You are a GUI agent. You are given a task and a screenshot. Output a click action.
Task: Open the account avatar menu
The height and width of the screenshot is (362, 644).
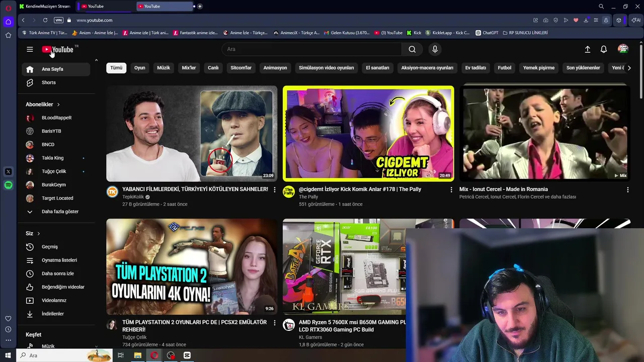(623, 49)
